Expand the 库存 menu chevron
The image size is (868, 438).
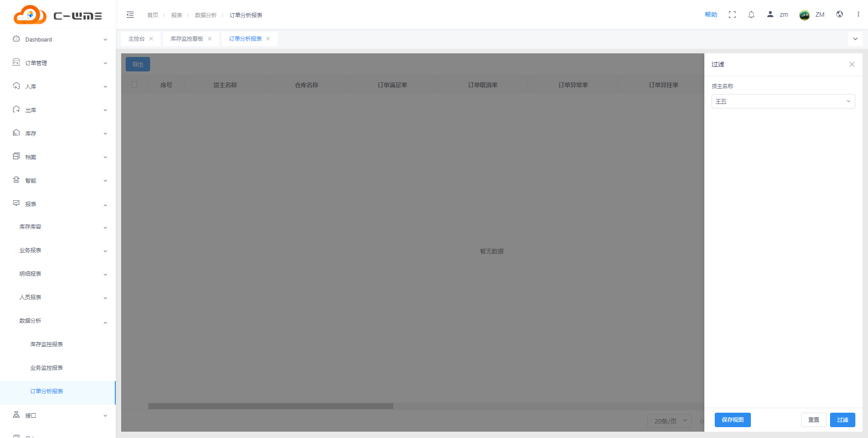click(x=105, y=134)
